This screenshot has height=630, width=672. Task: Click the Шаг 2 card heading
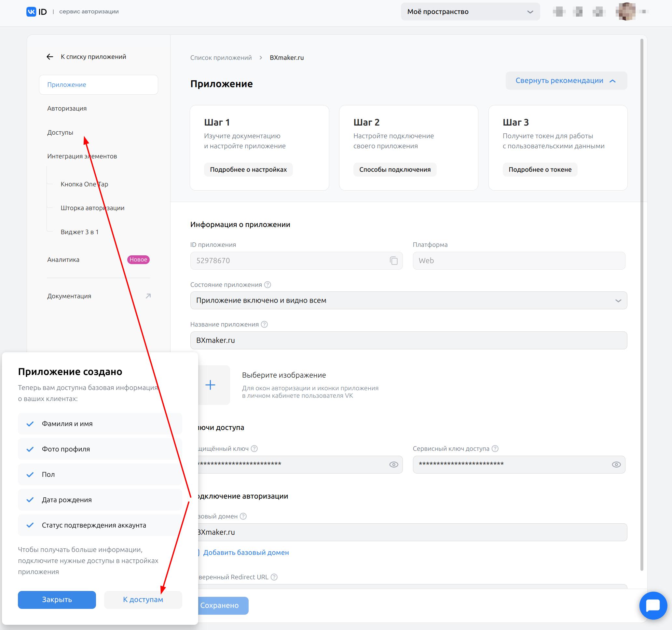click(x=366, y=122)
